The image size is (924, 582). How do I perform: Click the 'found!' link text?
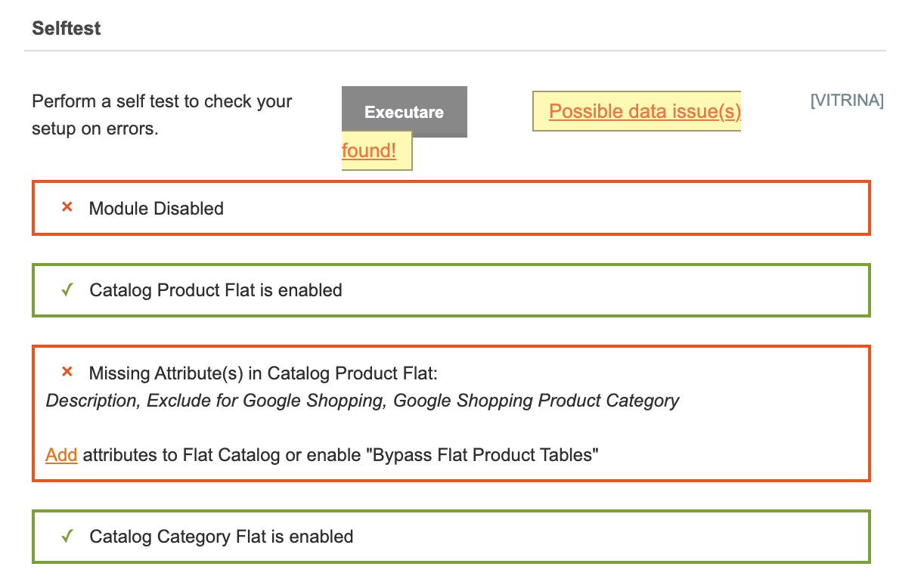click(x=369, y=150)
